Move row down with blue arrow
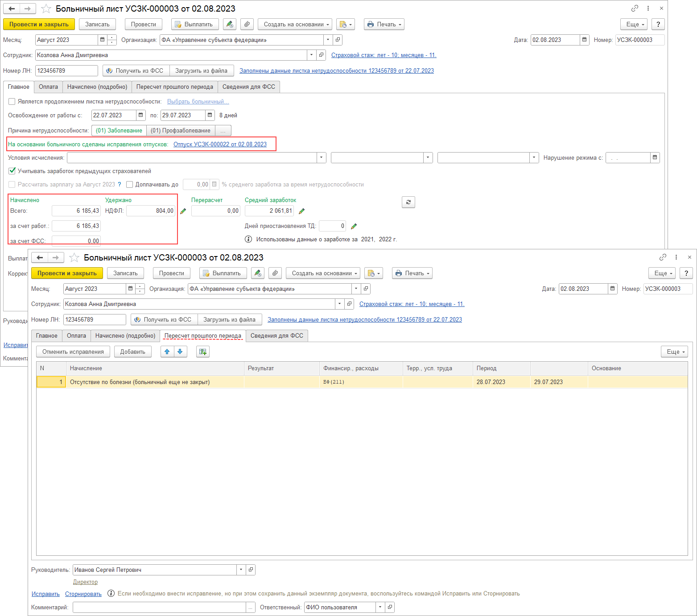Image resolution: width=697 pixels, height=616 pixels. tap(180, 351)
